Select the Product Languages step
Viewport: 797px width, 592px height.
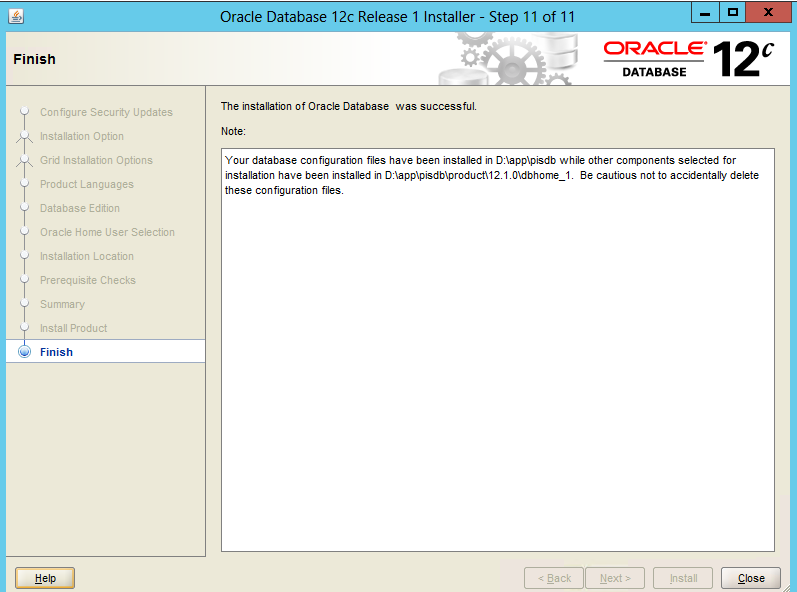pyautogui.click(x=86, y=184)
